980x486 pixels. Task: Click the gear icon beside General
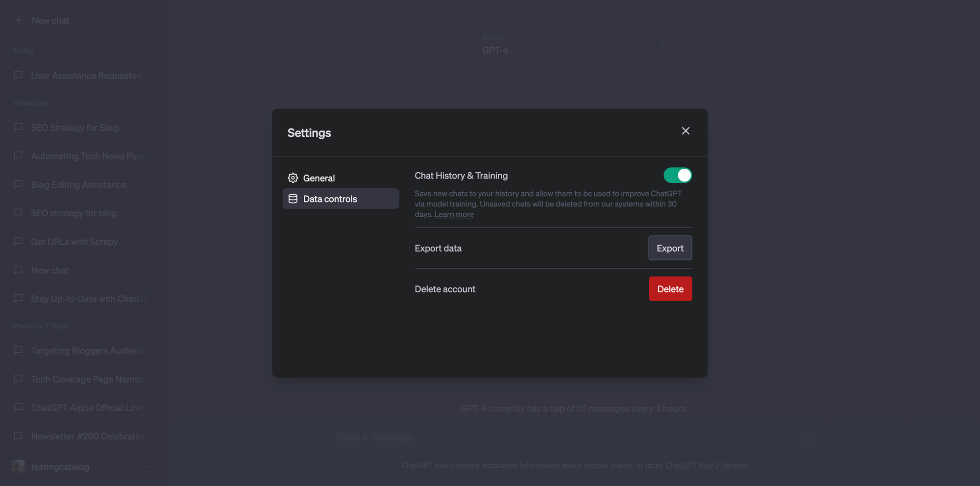pos(293,178)
